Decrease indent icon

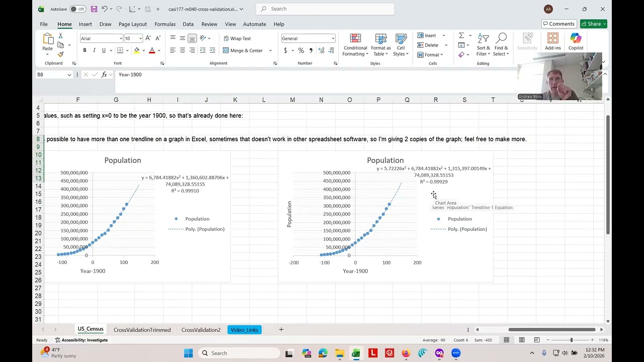pyautogui.click(x=203, y=50)
